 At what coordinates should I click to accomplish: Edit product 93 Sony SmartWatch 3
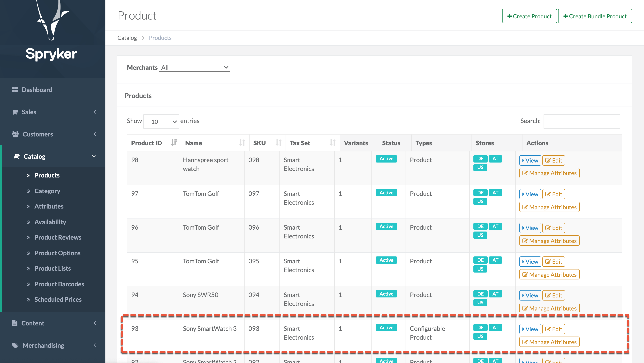coord(554,329)
